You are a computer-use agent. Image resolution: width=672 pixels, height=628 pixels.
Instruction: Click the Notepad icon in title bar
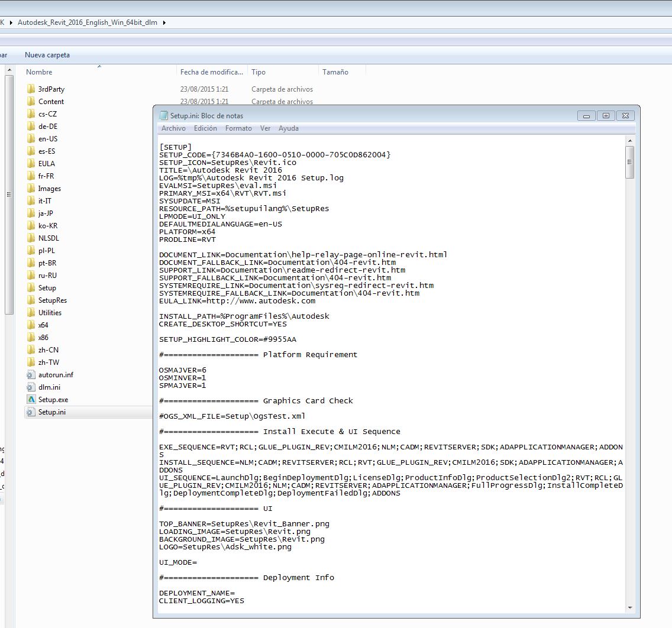[x=163, y=116]
